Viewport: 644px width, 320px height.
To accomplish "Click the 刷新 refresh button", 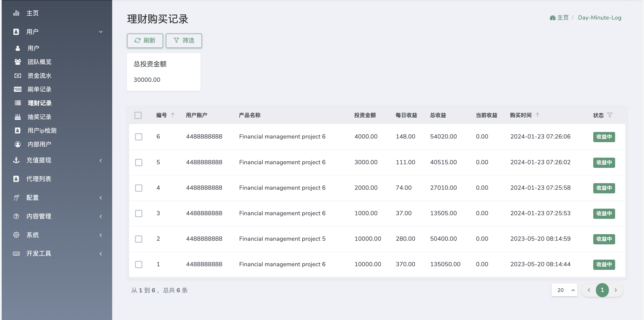I will point(145,41).
